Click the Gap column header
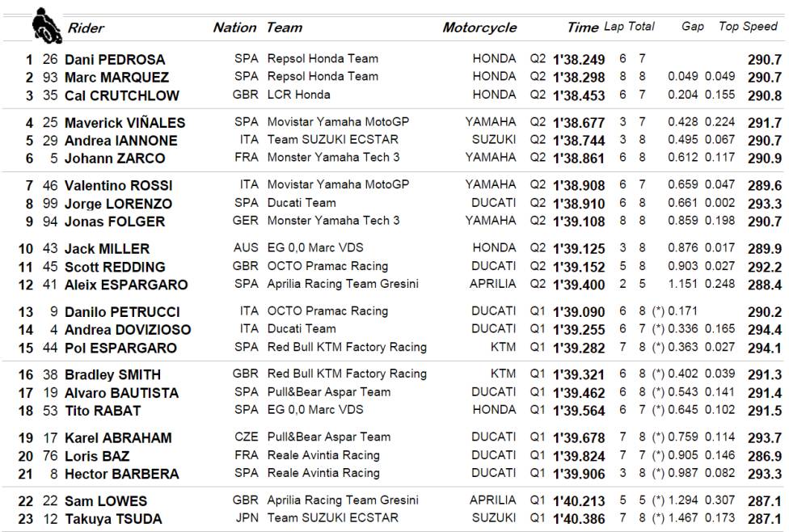Screen dimensions: 789x532 click(x=693, y=27)
